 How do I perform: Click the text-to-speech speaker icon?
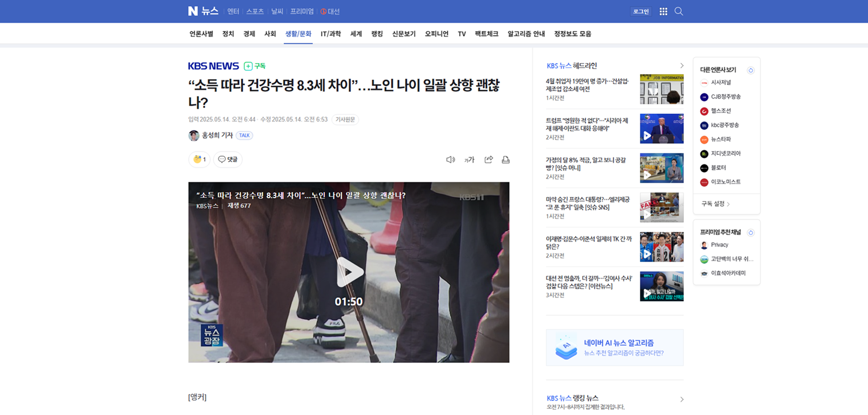[x=450, y=160]
